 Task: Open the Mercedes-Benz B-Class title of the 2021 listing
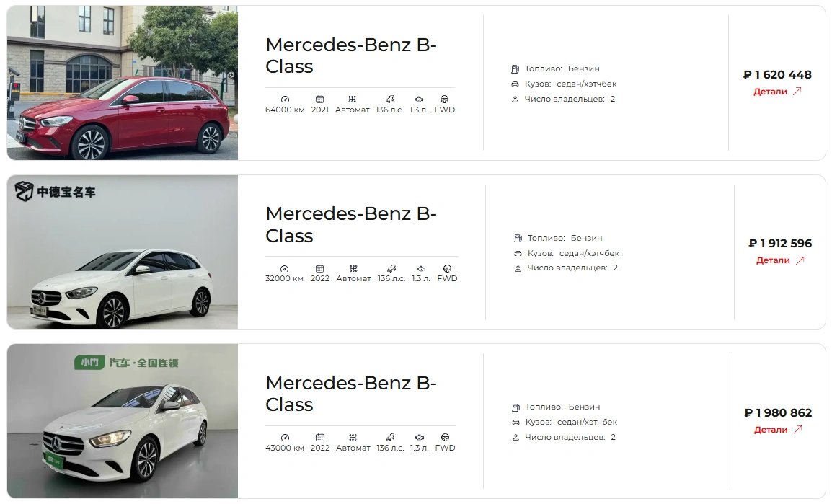click(x=350, y=56)
